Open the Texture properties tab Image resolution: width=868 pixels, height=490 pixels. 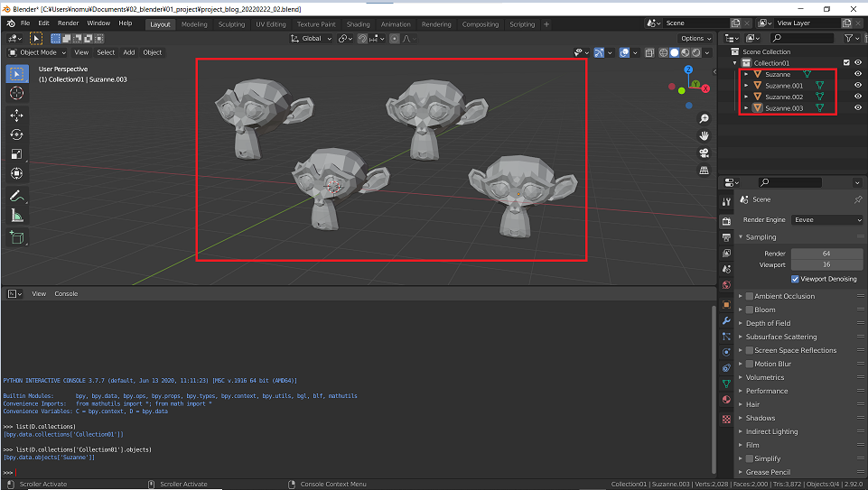pos(726,420)
